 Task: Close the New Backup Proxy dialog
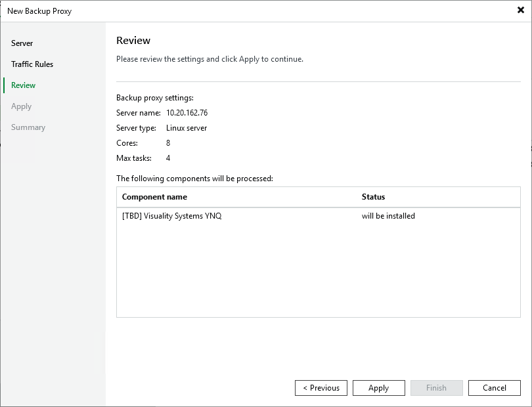click(520, 11)
